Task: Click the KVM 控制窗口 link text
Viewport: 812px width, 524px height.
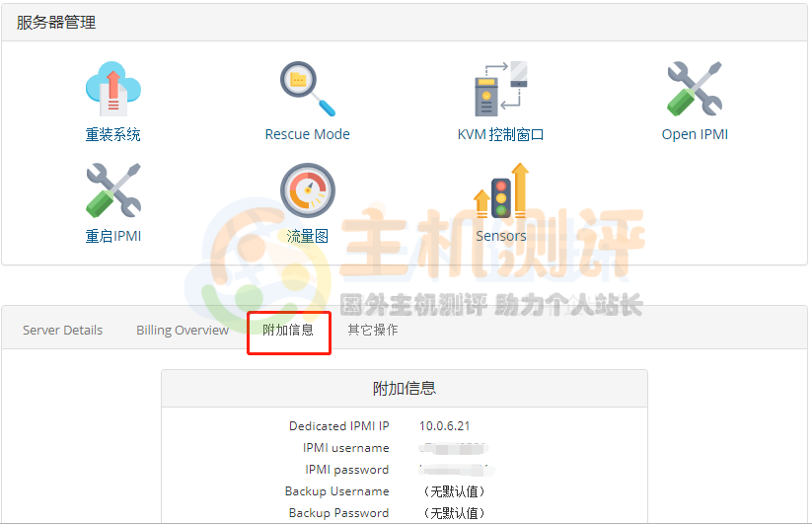Action: click(x=501, y=134)
